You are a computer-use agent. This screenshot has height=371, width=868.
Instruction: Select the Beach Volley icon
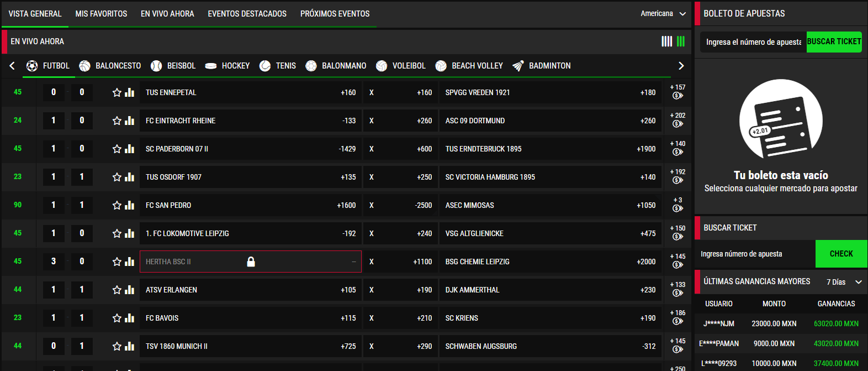point(441,66)
